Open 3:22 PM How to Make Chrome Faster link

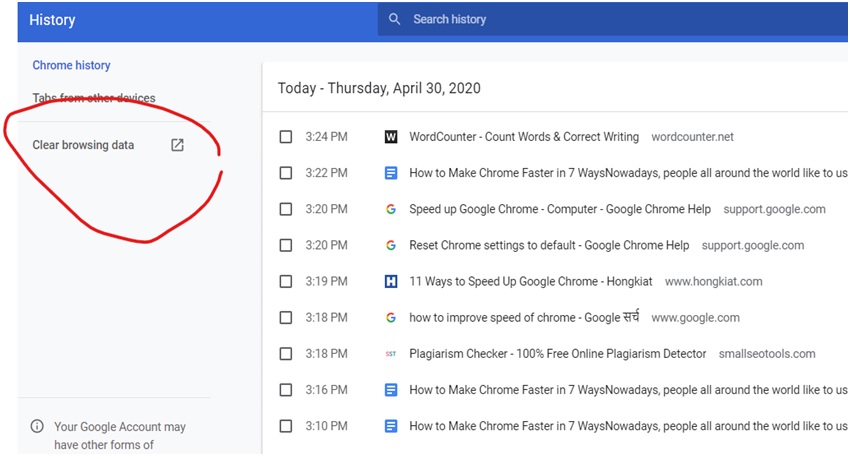pos(628,173)
